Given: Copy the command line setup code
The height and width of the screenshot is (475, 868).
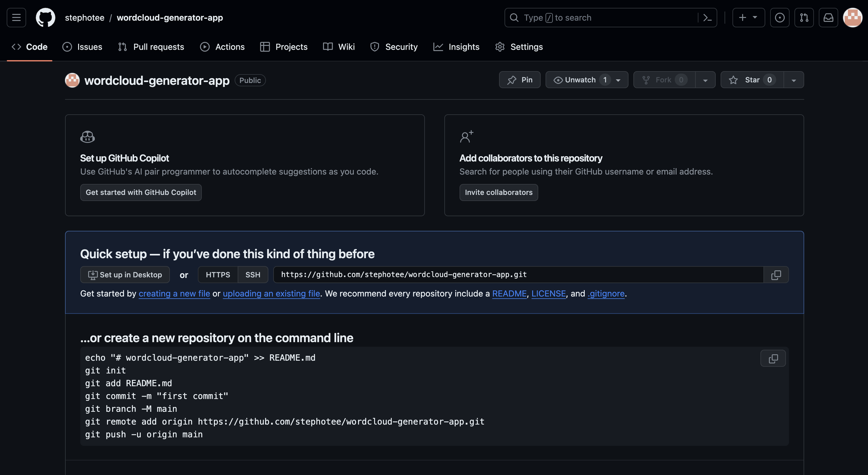Looking at the screenshot, I should pos(773,359).
